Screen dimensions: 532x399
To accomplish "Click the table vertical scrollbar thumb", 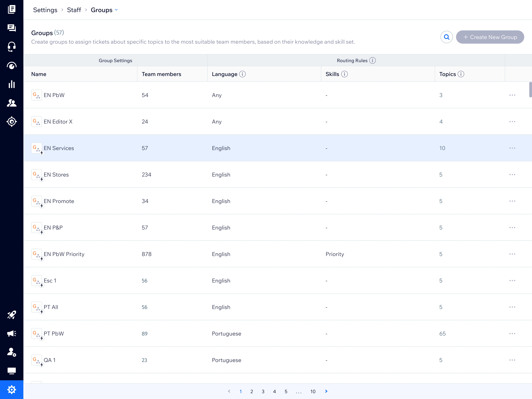I will (x=530, y=90).
